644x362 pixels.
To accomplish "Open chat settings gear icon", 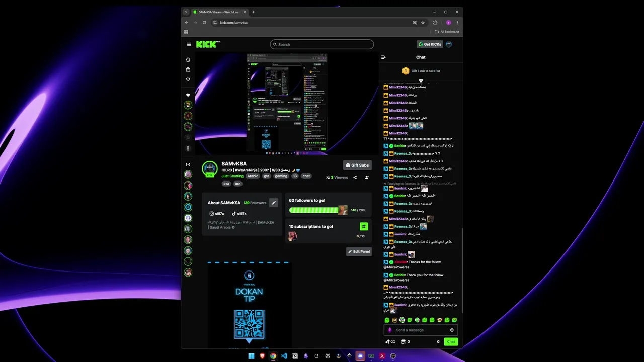I will pyautogui.click(x=438, y=342).
